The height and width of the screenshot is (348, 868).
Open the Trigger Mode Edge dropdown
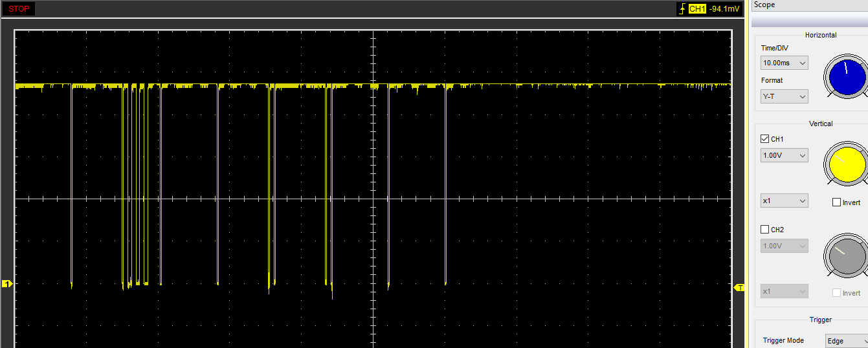(847, 341)
